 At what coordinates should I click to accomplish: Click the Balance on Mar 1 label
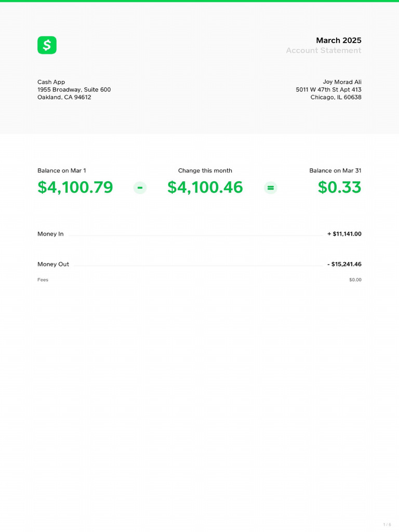pos(62,170)
